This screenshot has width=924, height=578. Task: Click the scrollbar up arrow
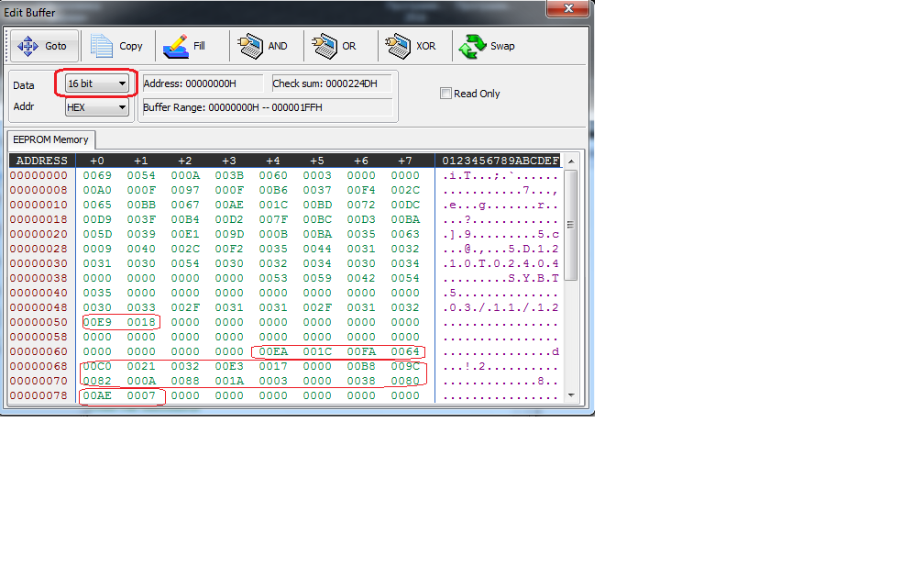pos(570,161)
